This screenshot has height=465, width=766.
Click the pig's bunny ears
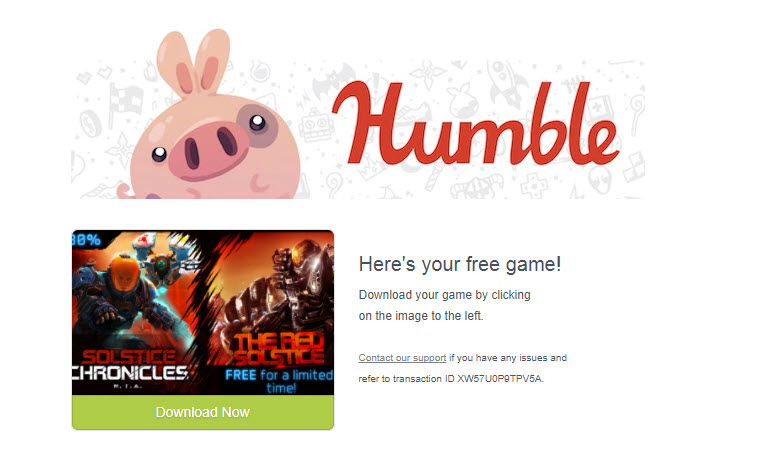tap(194, 63)
